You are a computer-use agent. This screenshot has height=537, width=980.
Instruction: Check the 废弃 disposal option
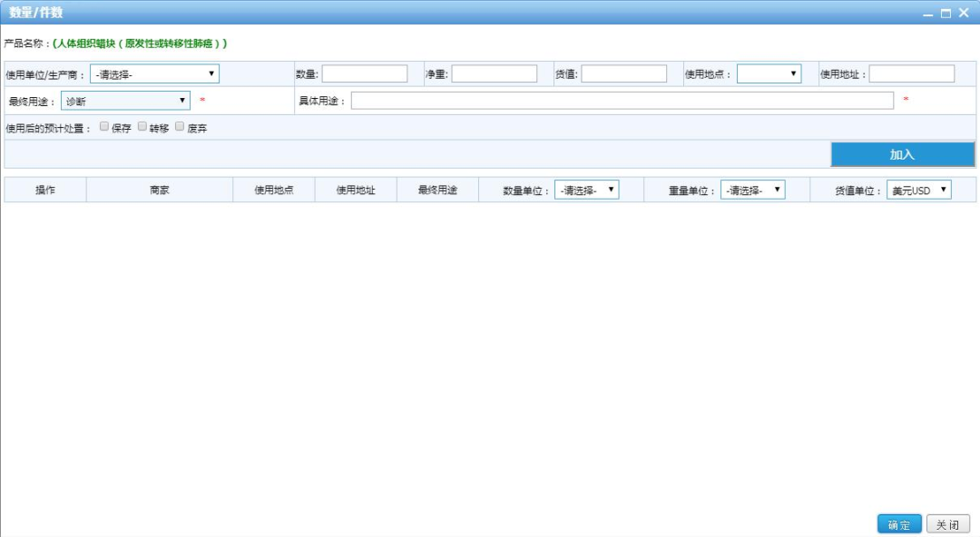[179, 128]
